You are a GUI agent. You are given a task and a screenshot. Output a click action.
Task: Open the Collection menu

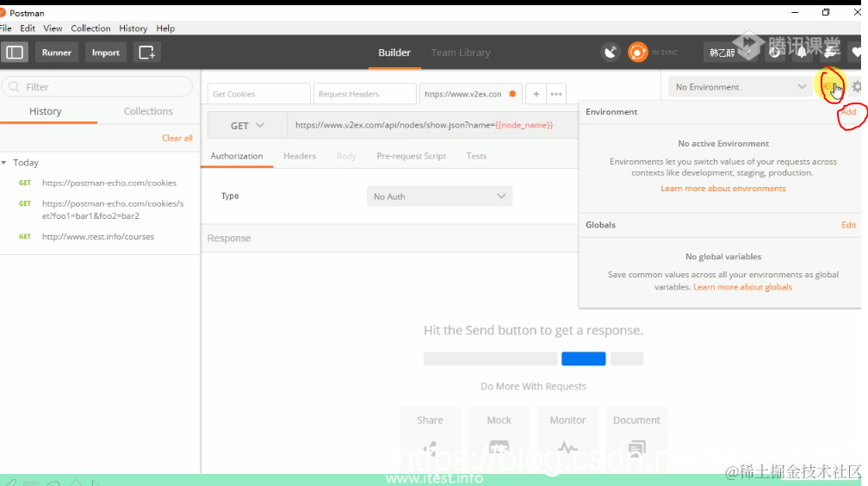[x=90, y=28]
